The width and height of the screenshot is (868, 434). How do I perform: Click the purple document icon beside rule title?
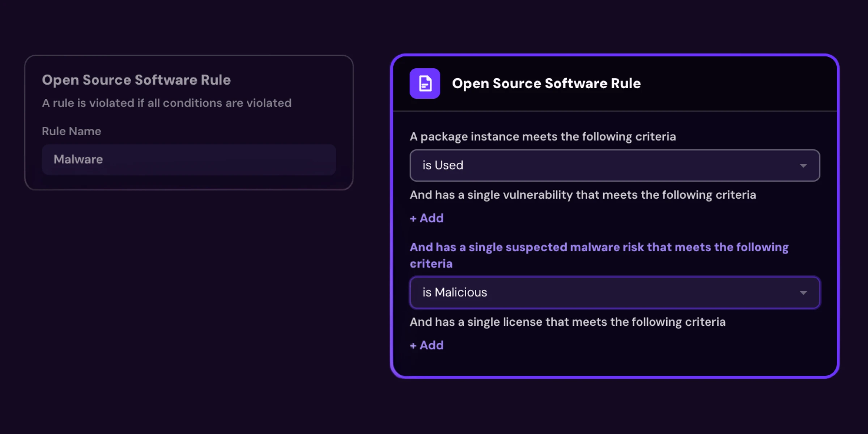[x=425, y=84]
